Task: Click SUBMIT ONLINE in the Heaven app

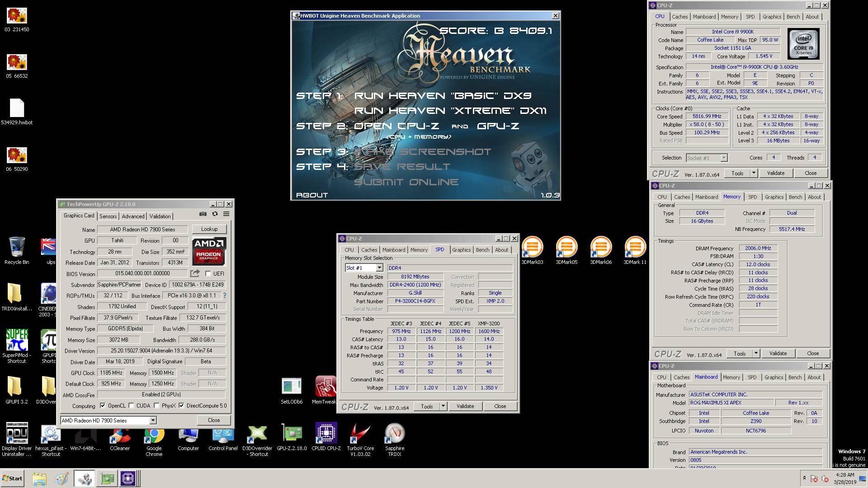Action: (x=406, y=182)
